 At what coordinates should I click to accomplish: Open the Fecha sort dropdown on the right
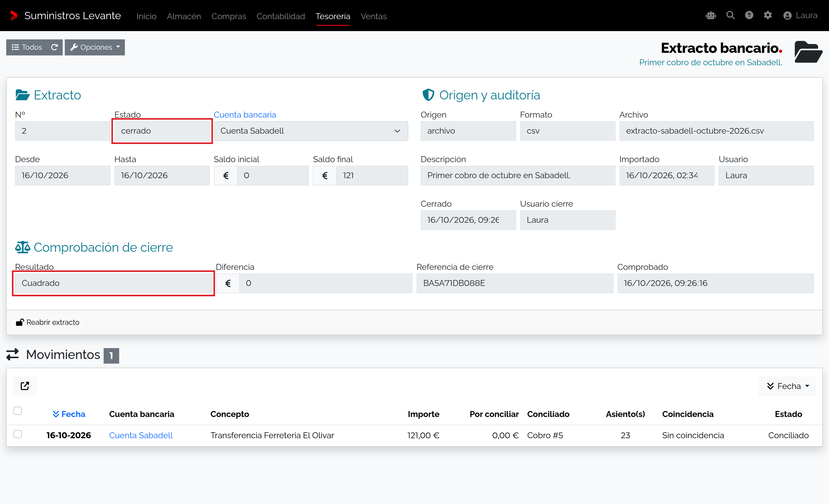[787, 386]
